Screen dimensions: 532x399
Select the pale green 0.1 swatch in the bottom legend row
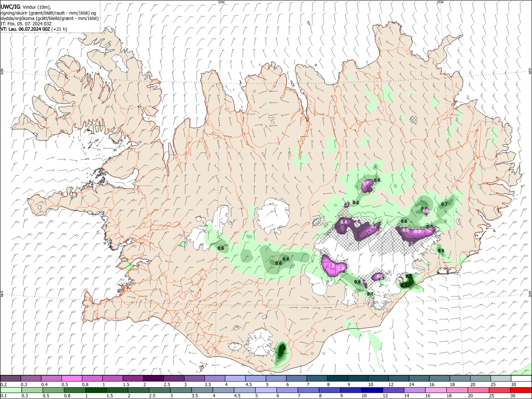[x=11, y=390]
